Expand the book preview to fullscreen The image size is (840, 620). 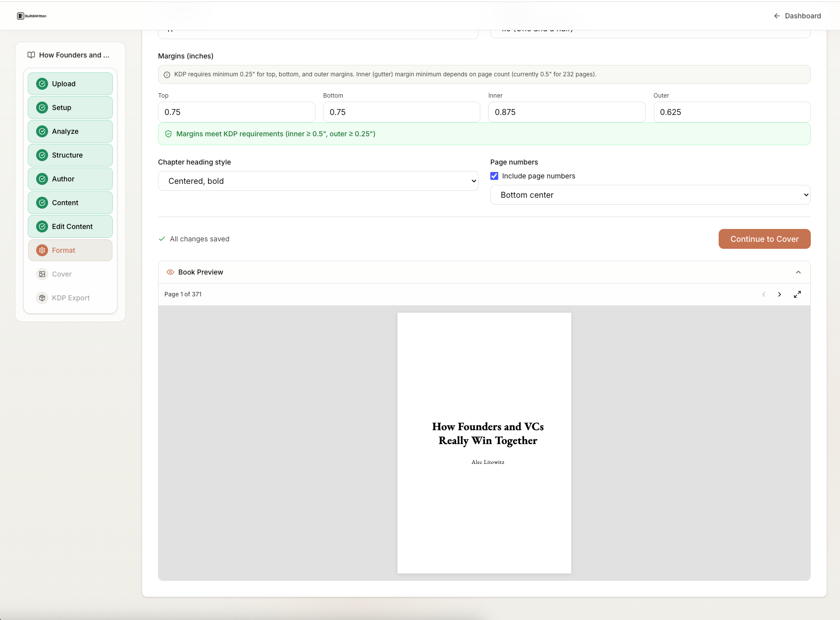pos(797,294)
